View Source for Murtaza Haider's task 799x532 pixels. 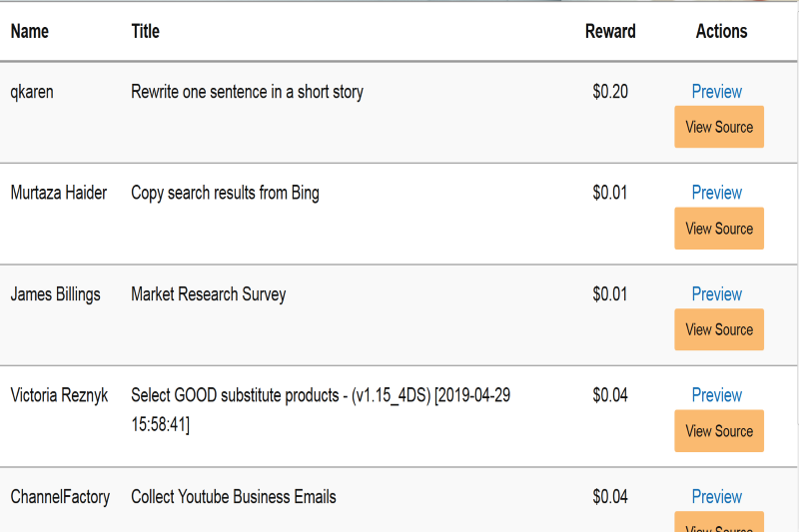click(x=719, y=229)
